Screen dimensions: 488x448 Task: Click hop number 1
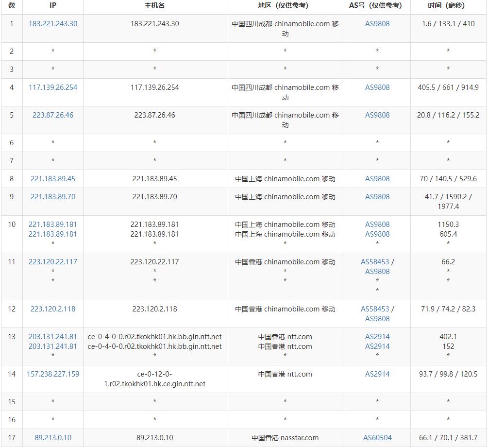point(12,24)
